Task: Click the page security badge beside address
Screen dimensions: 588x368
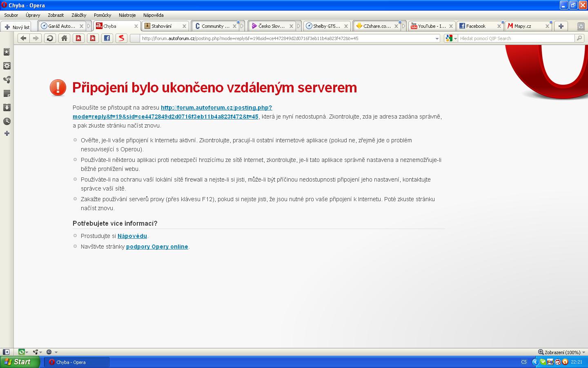Action: [x=135, y=38]
